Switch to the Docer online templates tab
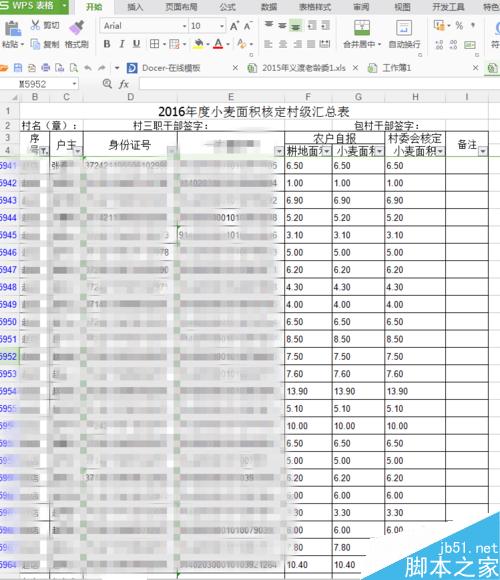The height and width of the screenshot is (580, 500). coord(171,68)
